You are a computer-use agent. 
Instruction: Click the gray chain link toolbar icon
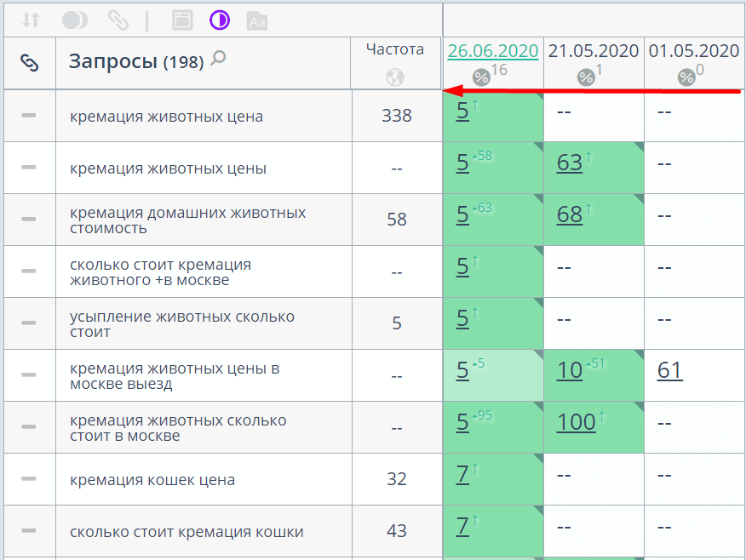coord(118,20)
